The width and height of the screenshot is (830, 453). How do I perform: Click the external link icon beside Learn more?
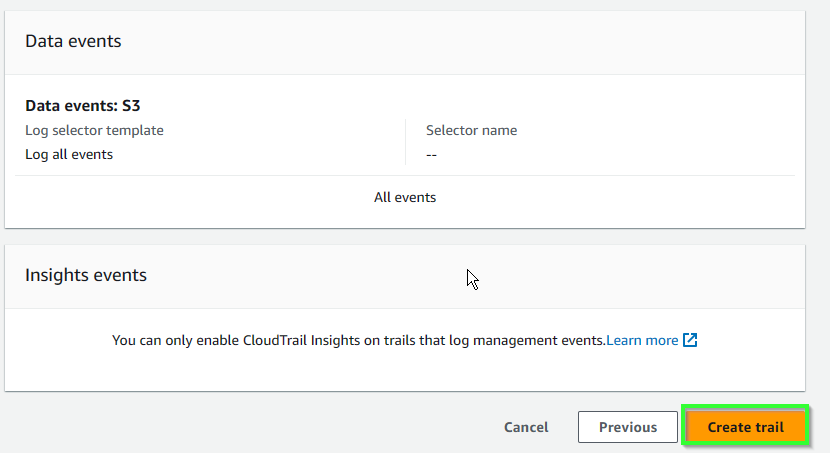point(690,340)
